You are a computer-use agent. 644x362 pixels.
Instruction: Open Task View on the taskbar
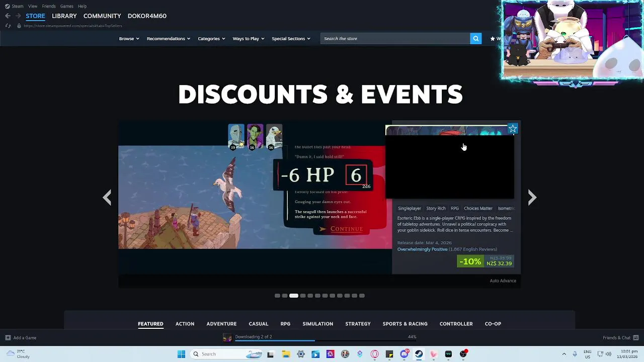[x=270, y=354]
